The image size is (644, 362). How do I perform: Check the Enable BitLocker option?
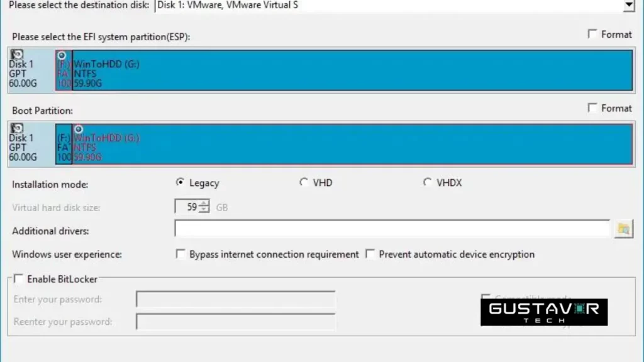tap(18, 279)
